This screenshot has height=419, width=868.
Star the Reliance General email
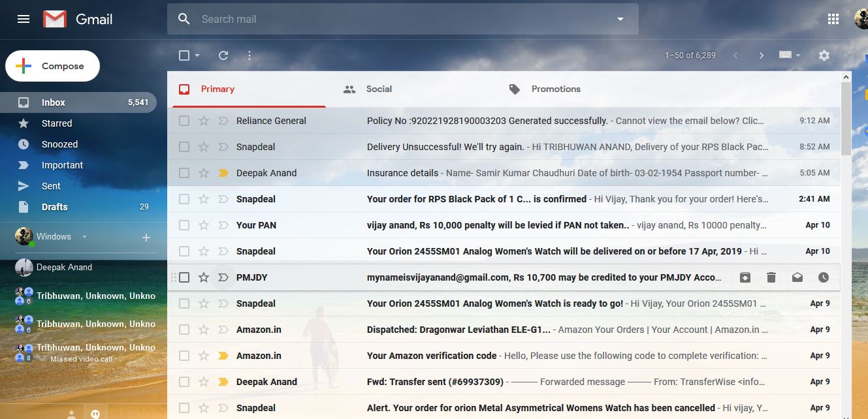(204, 121)
